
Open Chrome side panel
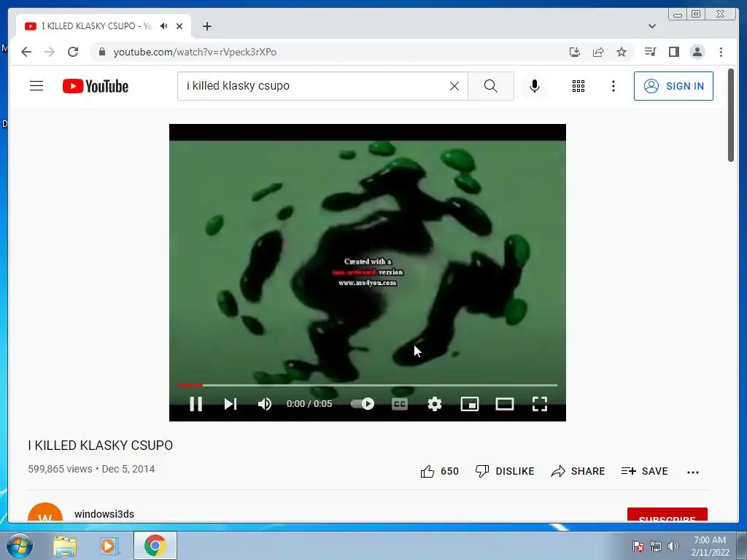673,52
